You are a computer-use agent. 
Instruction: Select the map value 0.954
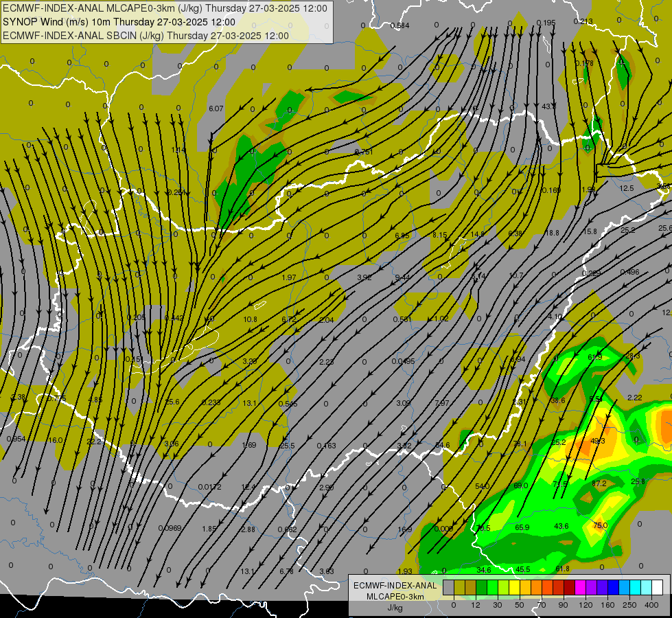16,439
